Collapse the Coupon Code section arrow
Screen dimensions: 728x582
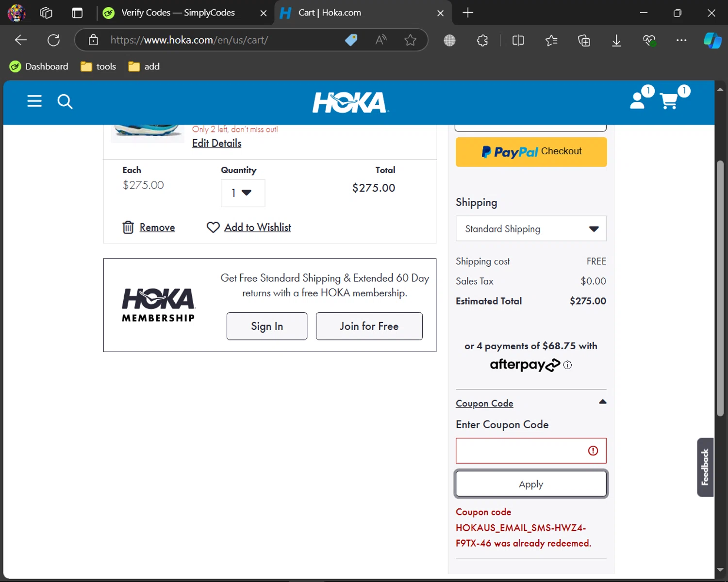click(x=603, y=402)
